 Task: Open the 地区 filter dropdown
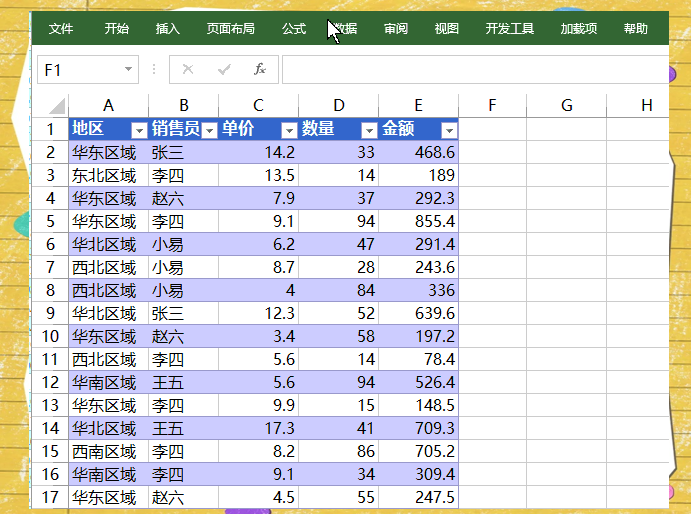(139, 130)
